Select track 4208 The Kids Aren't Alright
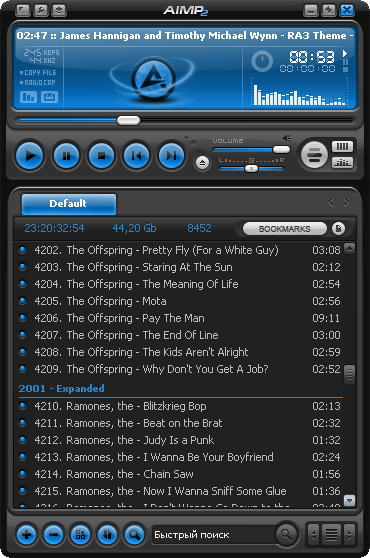This screenshot has width=370, height=558. click(x=180, y=352)
